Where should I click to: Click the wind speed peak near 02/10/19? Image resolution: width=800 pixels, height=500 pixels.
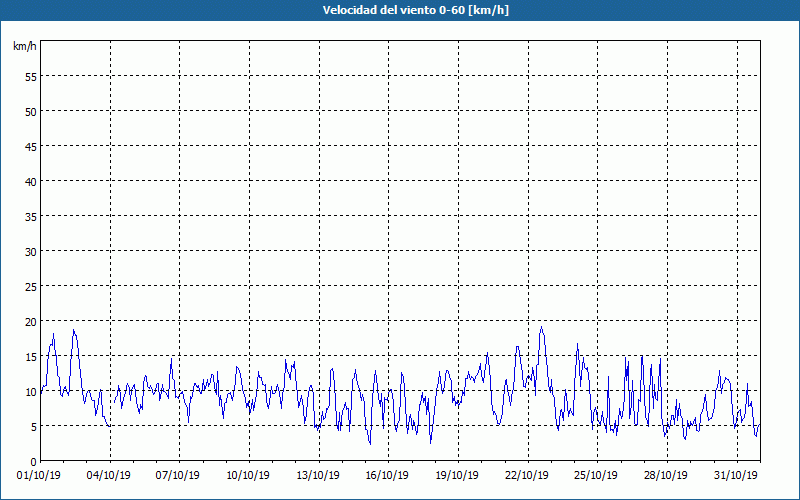coord(73,330)
